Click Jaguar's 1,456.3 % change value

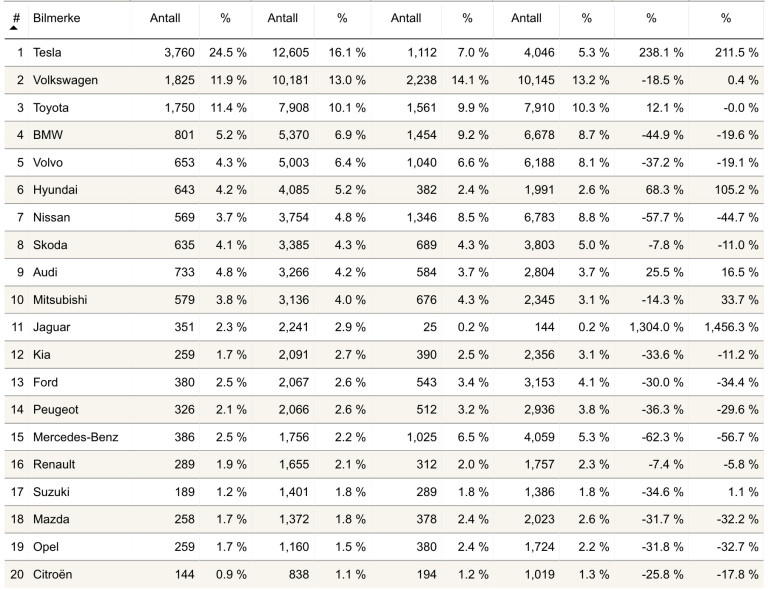[731, 327]
